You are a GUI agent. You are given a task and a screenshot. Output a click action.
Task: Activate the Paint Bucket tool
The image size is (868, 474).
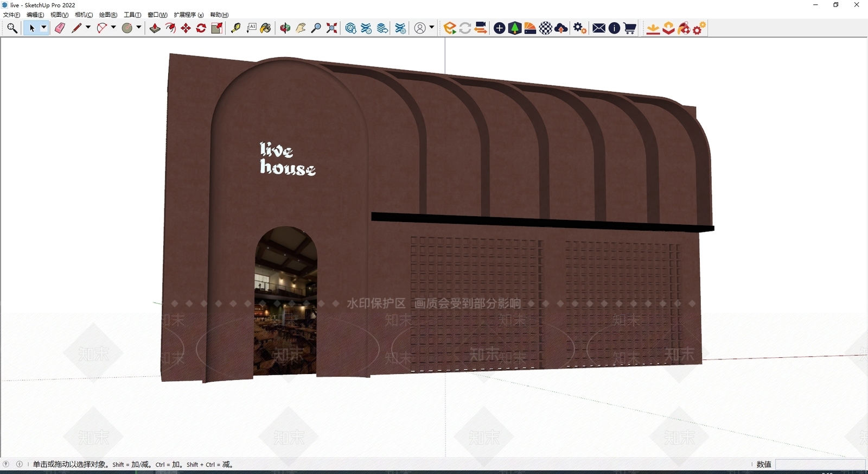pos(266,28)
